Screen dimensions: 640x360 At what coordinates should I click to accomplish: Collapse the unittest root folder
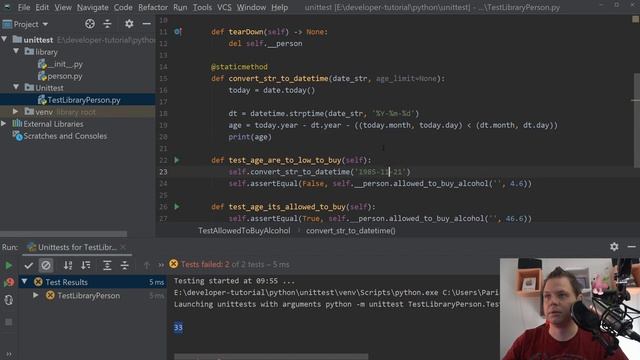pyautogui.click(x=4, y=39)
